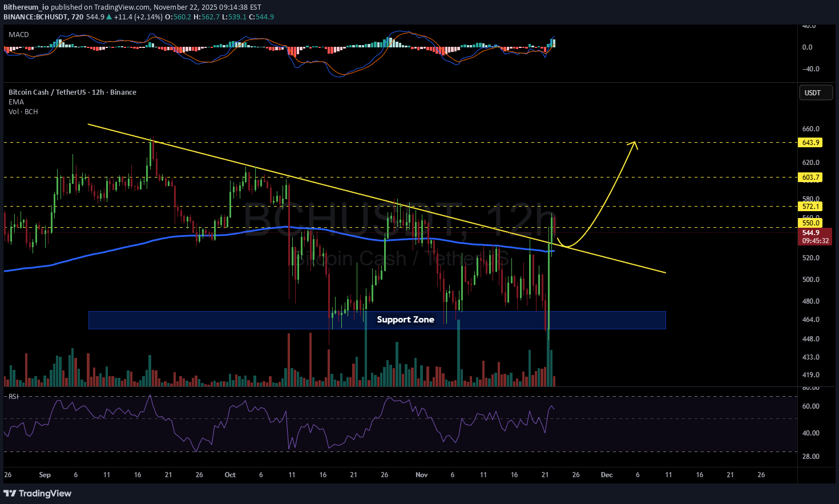Click the yellow projection arrowhead
839x504 pixels.
coord(634,144)
